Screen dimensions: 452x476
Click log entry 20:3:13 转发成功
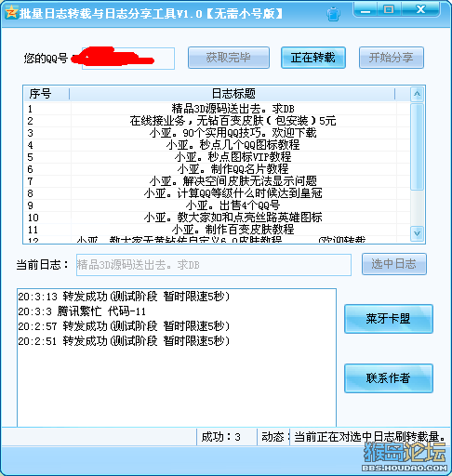pyautogui.click(x=124, y=297)
